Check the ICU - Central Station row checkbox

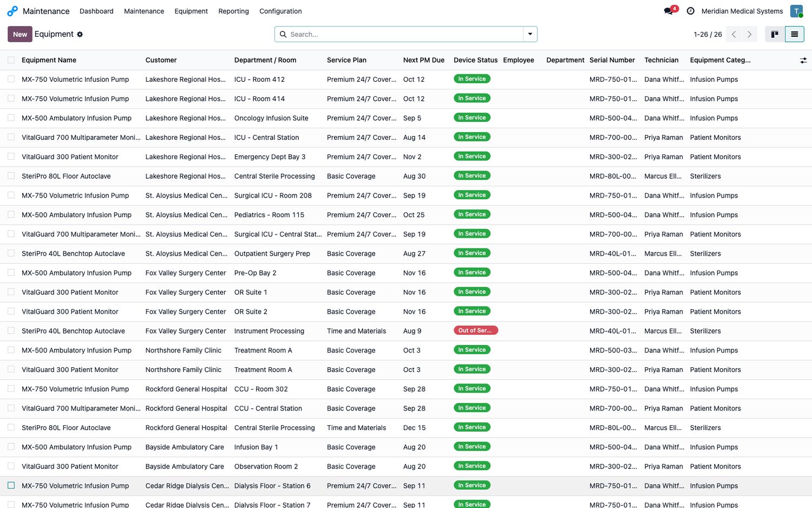click(x=11, y=137)
